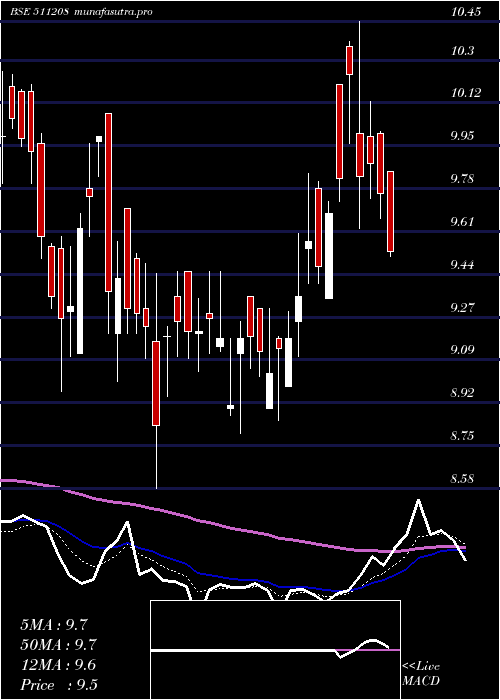Click the 50MA : 9.7 reading
500x700 pixels.
coord(58,645)
